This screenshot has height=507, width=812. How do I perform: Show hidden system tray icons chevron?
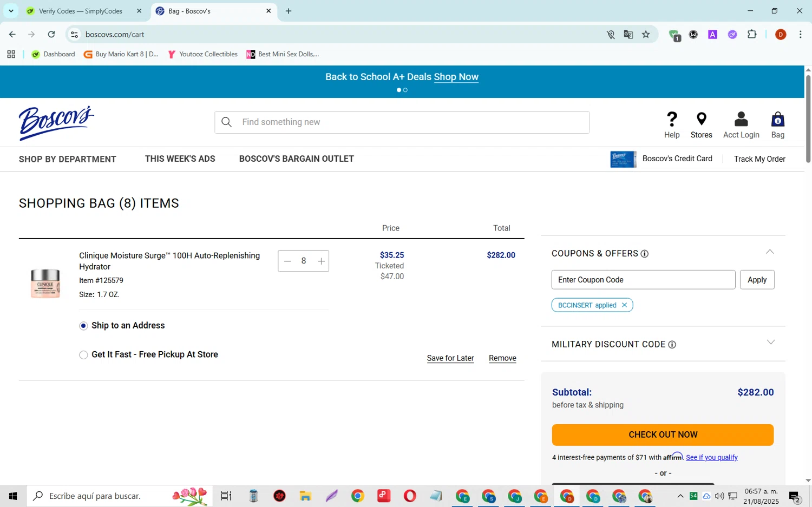[680, 496]
